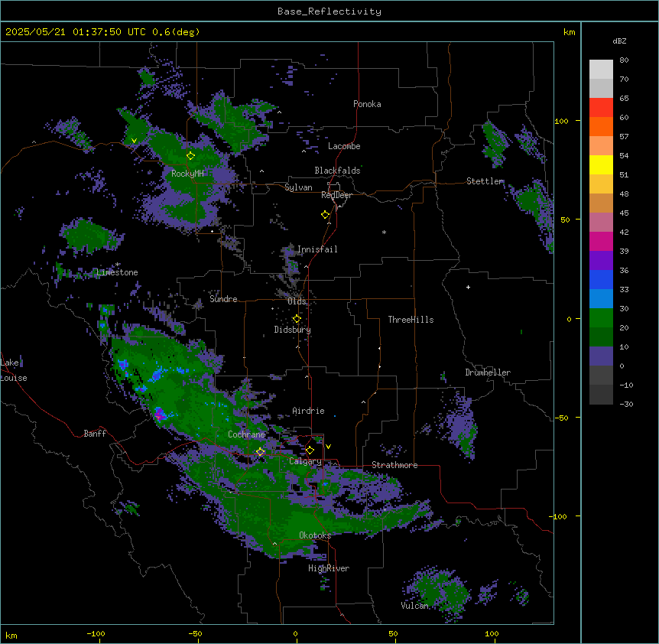The width and height of the screenshot is (659, 644).
Task: Click the Olds label
Action: point(297,301)
